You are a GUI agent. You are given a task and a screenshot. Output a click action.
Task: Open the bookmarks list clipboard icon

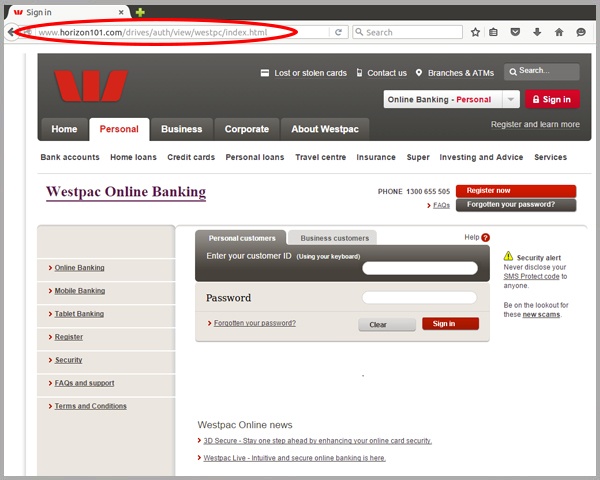(493, 32)
